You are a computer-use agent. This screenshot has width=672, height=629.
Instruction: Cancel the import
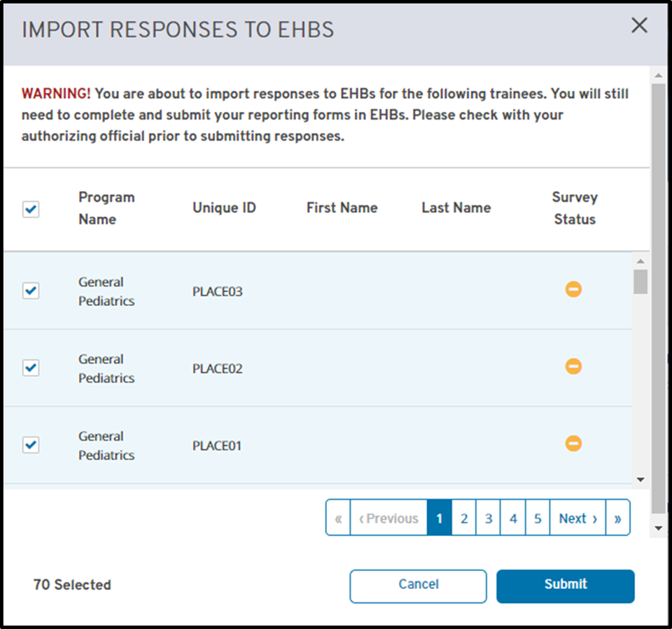pos(418,586)
